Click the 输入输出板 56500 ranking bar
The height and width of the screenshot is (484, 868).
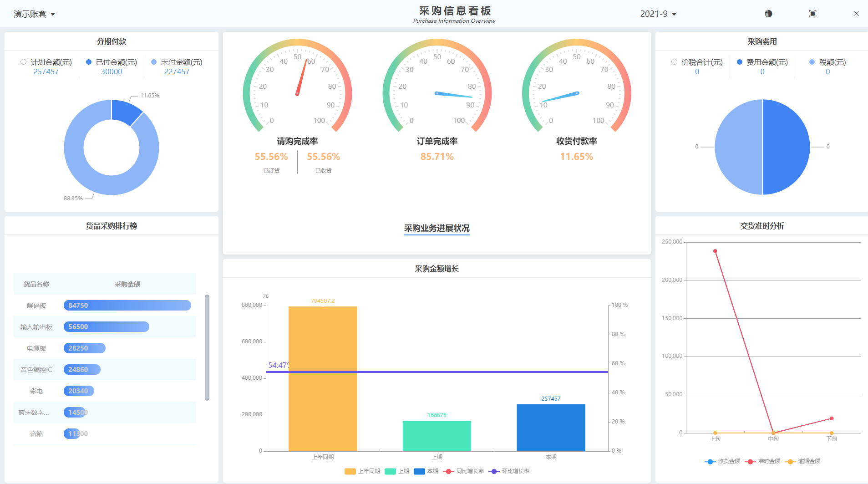[107, 327]
